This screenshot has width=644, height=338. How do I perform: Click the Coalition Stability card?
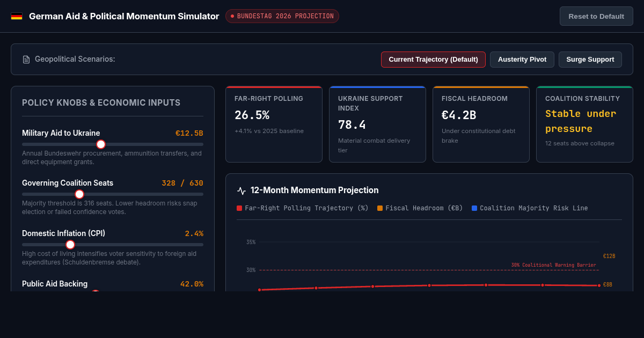click(x=584, y=124)
